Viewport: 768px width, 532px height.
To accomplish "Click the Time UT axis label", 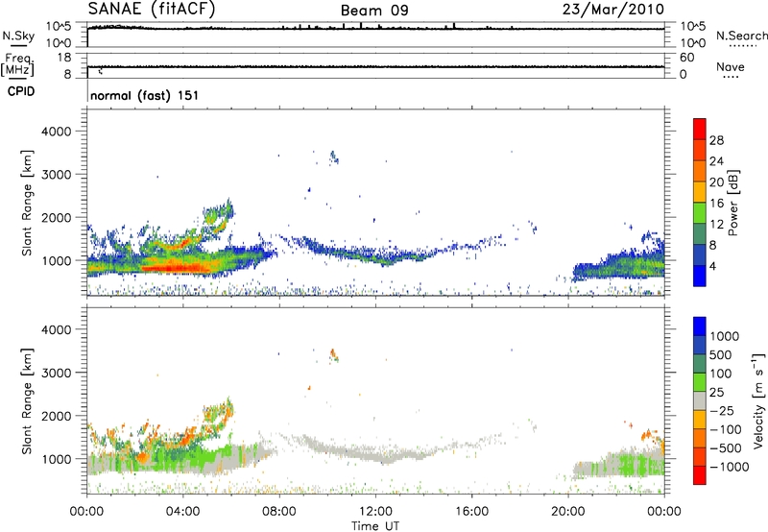I will coord(375,525).
